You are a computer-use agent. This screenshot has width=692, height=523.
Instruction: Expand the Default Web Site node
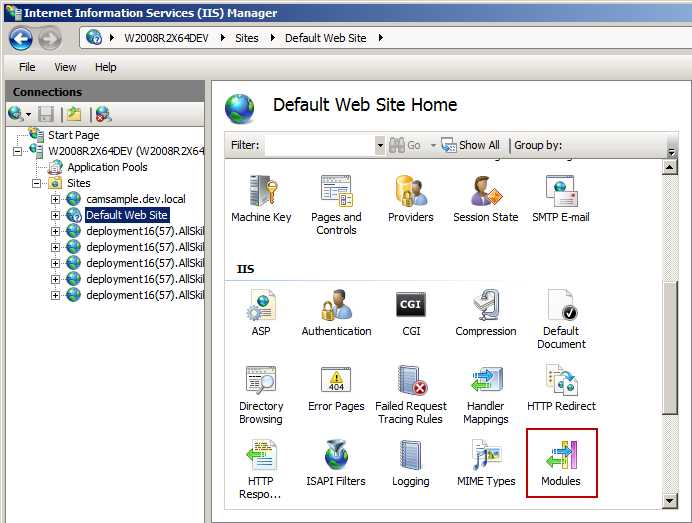point(55,215)
